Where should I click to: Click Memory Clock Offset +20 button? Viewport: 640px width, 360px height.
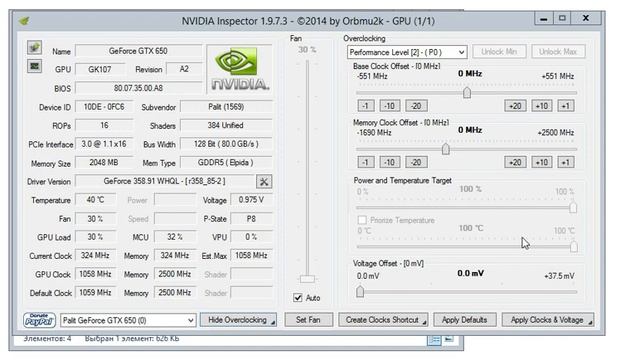coord(515,162)
